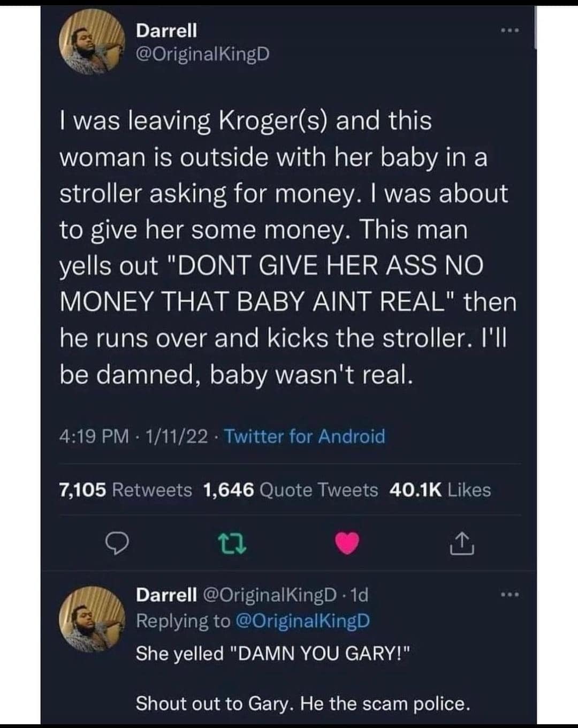
Task: Unlike the tweet via pink heart
Action: click(x=347, y=544)
